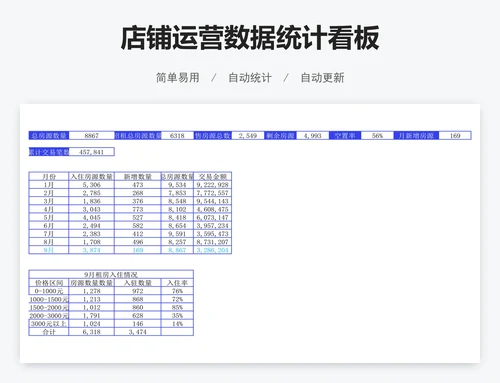Select 8月 交易金额 value 8,731,207
This screenshot has width=500, height=383.
point(213,242)
